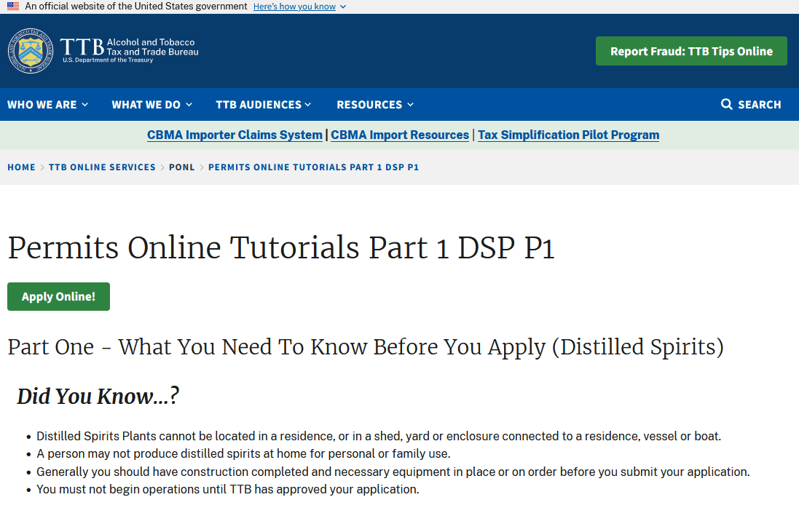Click the PONL breadcrumb item
Viewport: 799px width, 532px height.
coord(182,167)
